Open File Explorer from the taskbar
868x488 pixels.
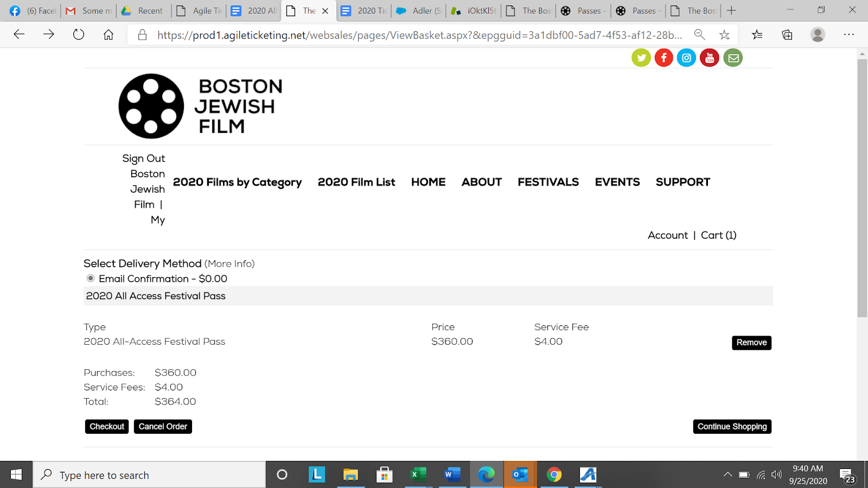(350, 475)
